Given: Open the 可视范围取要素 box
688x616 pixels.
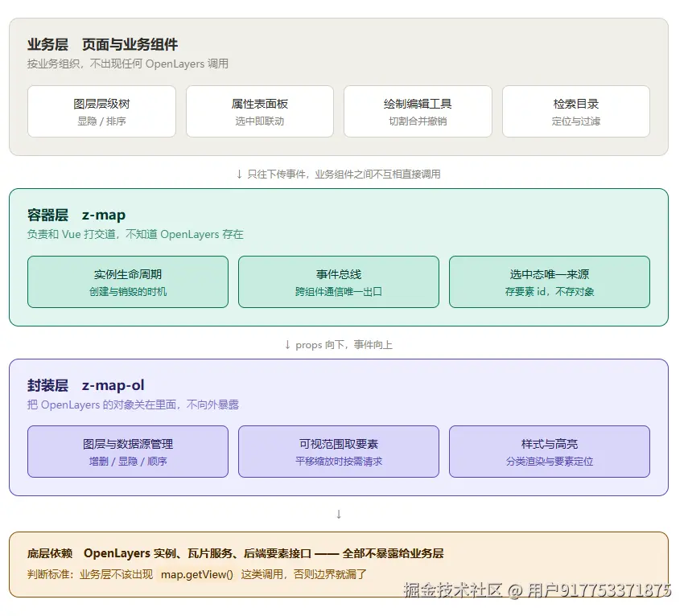Looking at the screenshot, I should pos(339,452).
